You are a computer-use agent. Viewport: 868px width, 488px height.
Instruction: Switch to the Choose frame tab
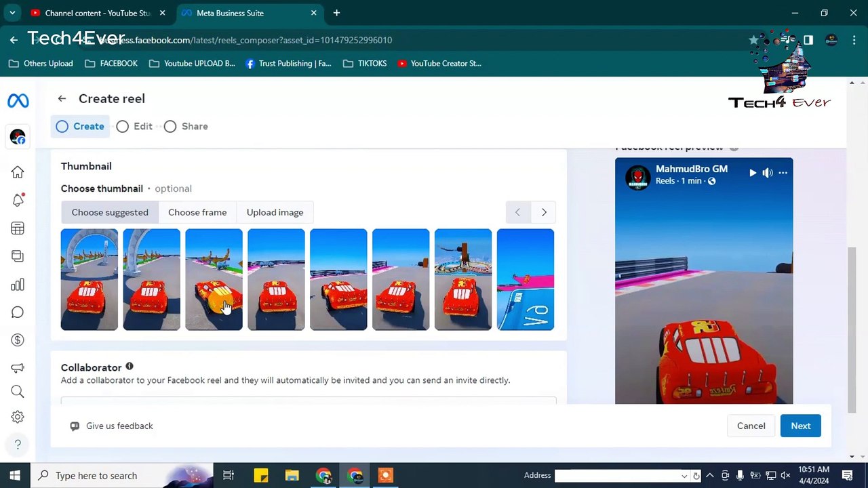coord(197,212)
